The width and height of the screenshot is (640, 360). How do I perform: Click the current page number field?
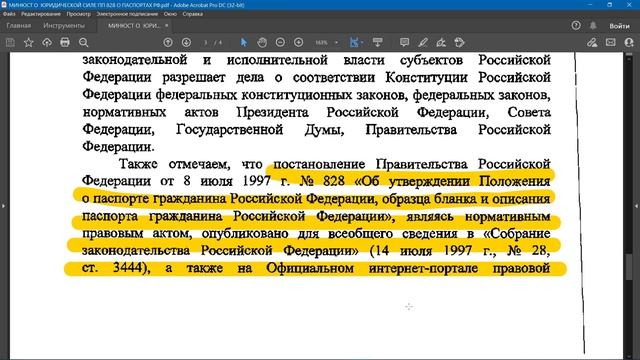(206, 42)
